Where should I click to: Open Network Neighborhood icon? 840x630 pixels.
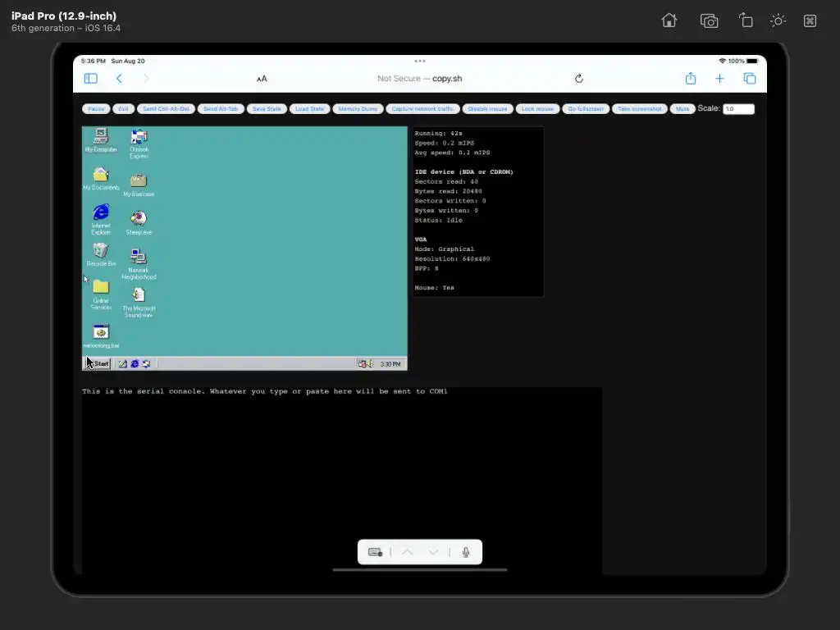[x=139, y=263]
